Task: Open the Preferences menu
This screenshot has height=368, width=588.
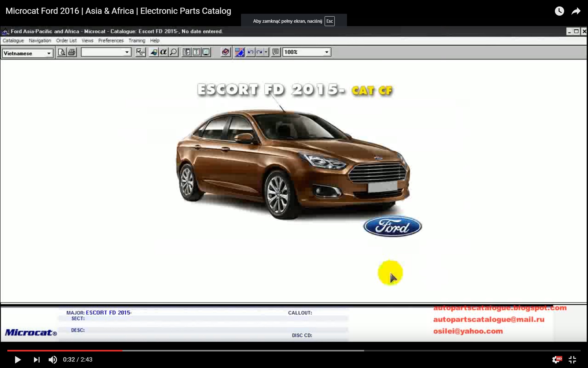Action: click(x=111, y=40)
